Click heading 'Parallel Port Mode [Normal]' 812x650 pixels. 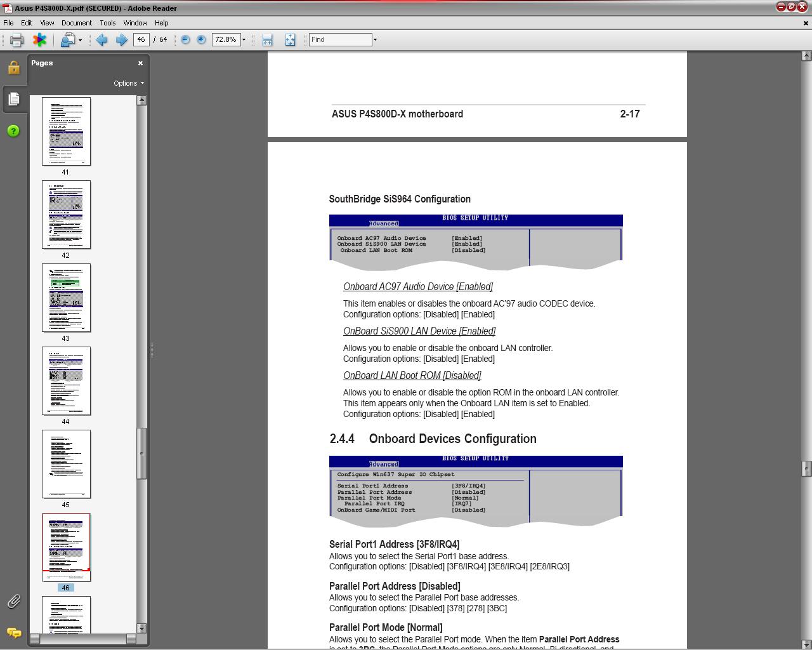click(386, 627)
